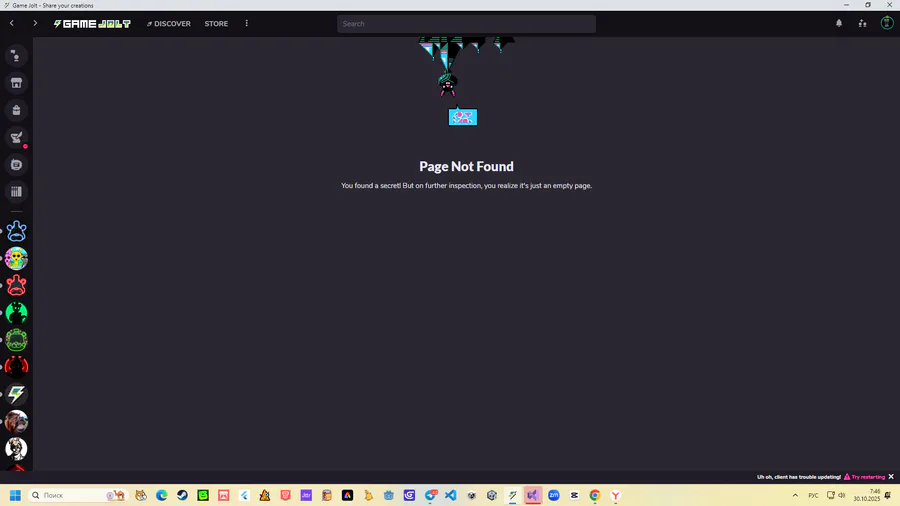Open the lightning bolt Game Jolt community

[17, 394]
